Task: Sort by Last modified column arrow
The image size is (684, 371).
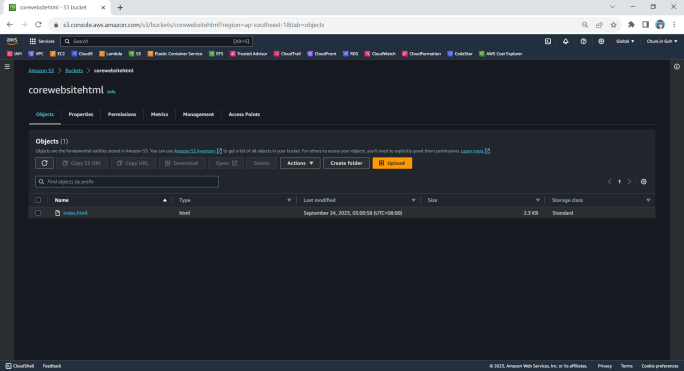Action: pos(413,200)
